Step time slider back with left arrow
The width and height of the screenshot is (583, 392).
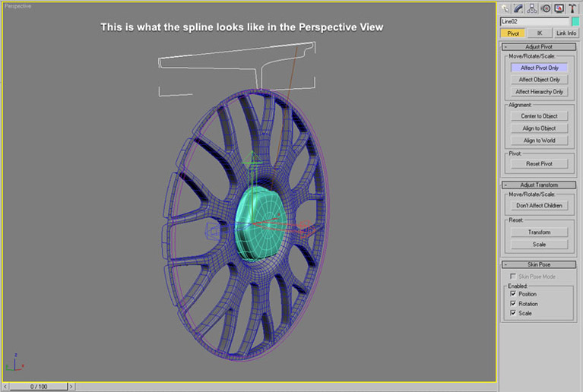click(x=5, y=387)
